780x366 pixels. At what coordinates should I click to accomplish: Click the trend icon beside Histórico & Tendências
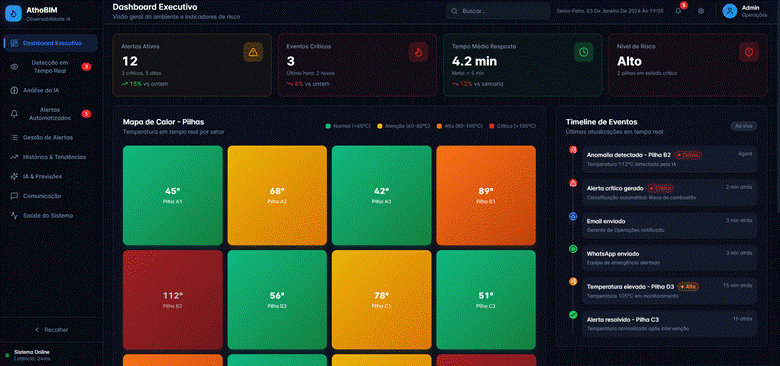(14, 157)
